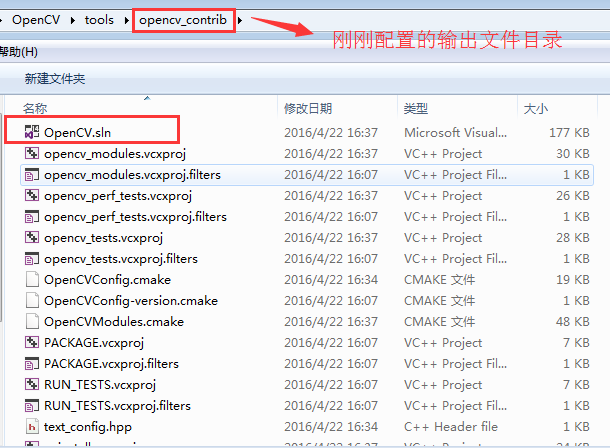Click the PACKAGE.vcxproj project icon
The image size is (610, 448).
coord(32,342)
